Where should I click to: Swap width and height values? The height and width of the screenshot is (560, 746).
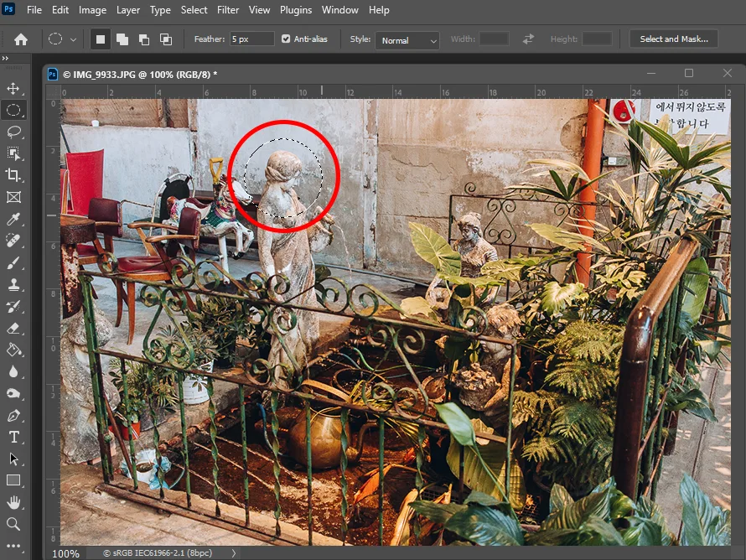pyautogui.click(x=528, y=39)
